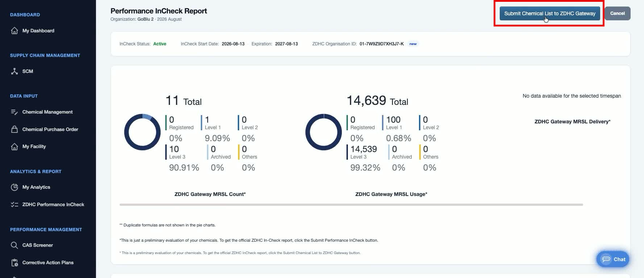Click the 90.91% Level 3 count percentage
The width and height of the screenshot is (644, 278).
(x=184, y=168)
